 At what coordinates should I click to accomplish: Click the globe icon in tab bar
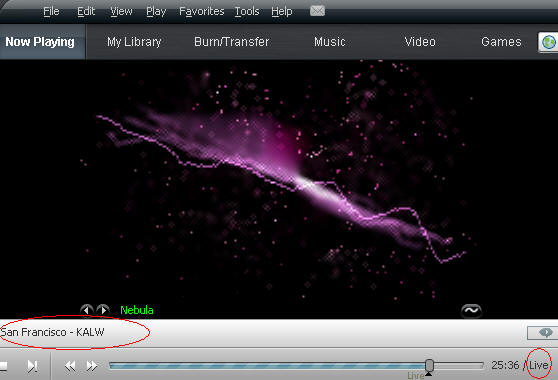pyautogui.click(x=548, y=42)
